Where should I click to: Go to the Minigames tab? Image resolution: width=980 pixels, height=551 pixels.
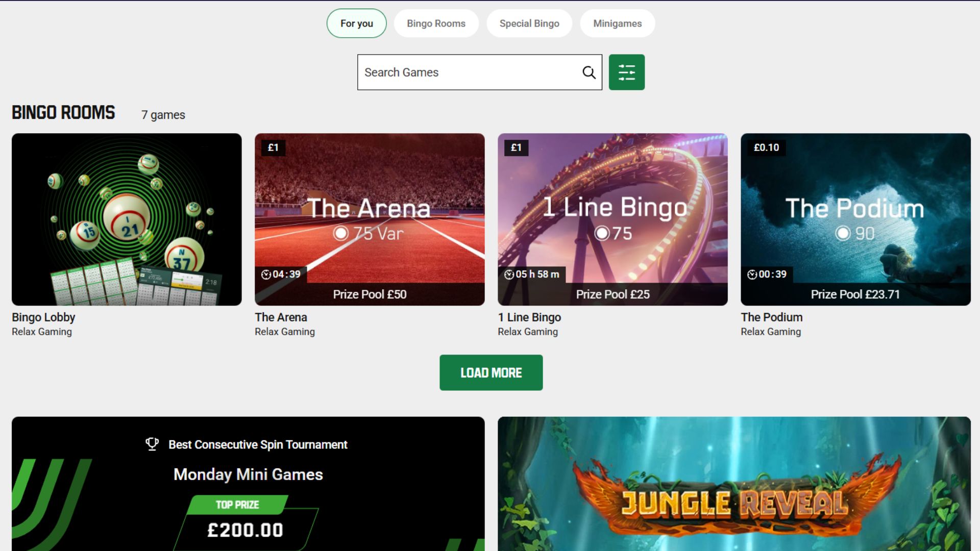[618, 23]
